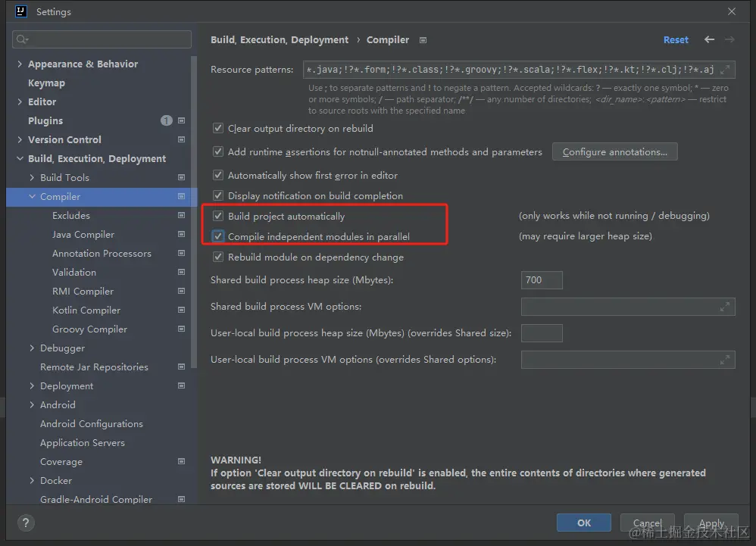Expand the Docker node
Image resolution: width=756 pixels, height=546 pixels.
pyautogui.click(x=32, y=480)
